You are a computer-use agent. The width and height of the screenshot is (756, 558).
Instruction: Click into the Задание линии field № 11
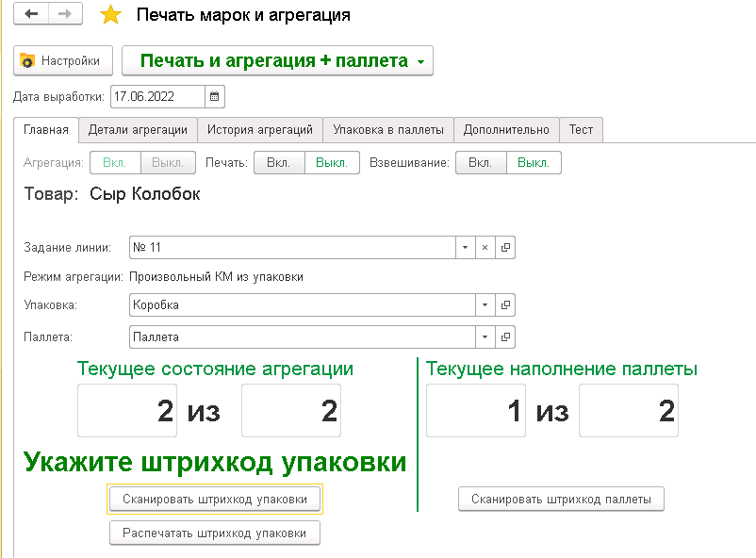coord(292,247)
